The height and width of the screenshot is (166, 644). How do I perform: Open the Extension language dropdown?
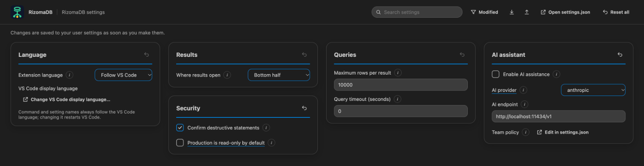click(x=124, y=75)
